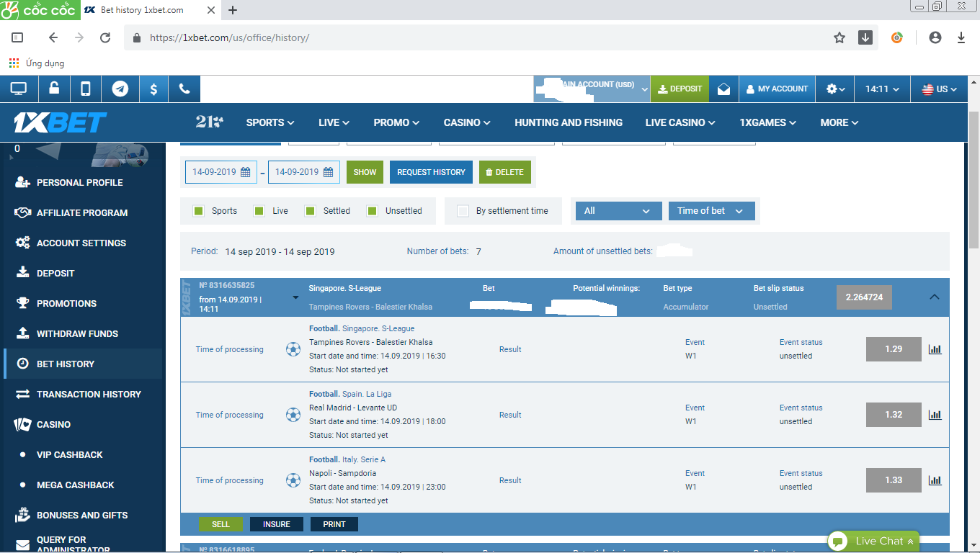Expand the CASINO top menu
This screenshot has width=980, height=553.
click(x=467, y=122)
